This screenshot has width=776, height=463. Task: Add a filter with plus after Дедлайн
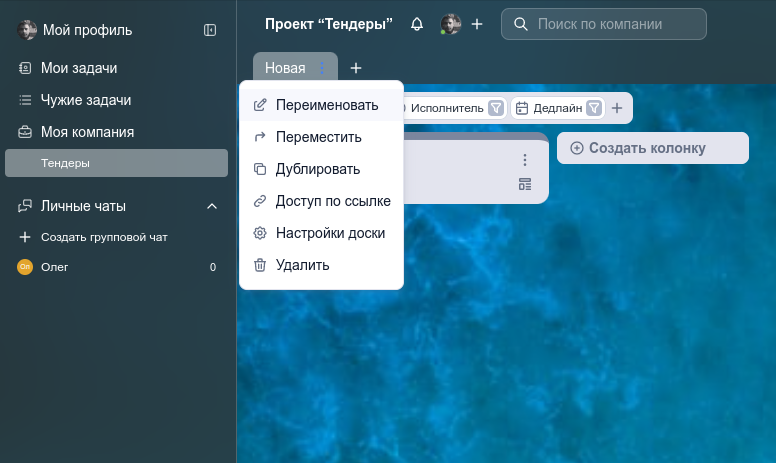point(617,108)
